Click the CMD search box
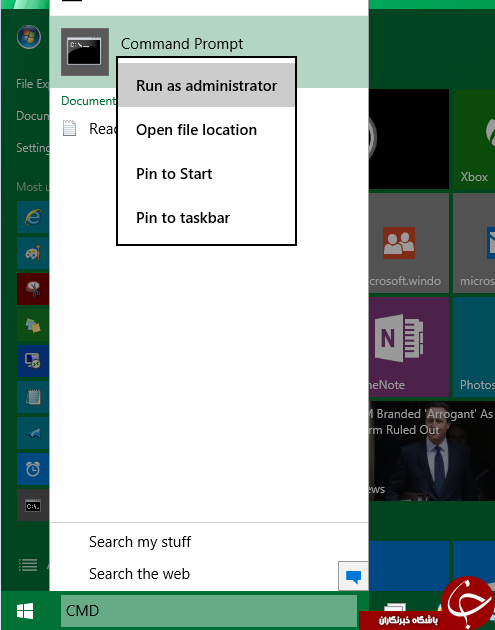 click(x=209, y=611)
